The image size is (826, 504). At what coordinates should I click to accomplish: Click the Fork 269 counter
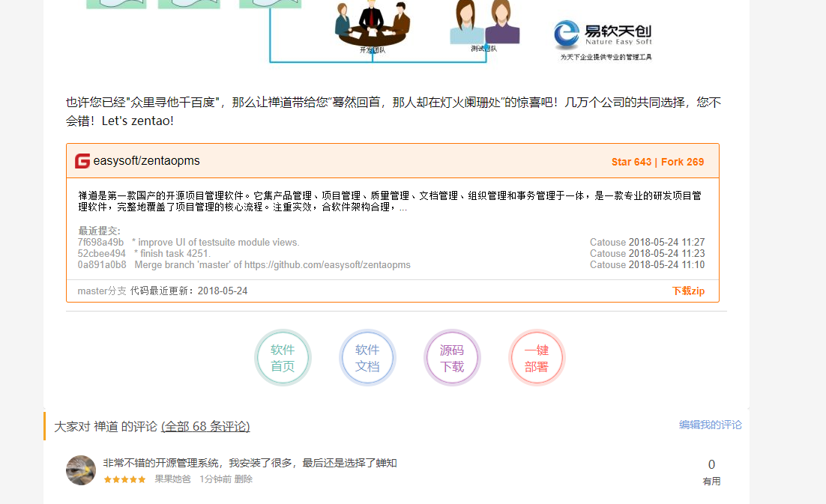tap(682, 162)
